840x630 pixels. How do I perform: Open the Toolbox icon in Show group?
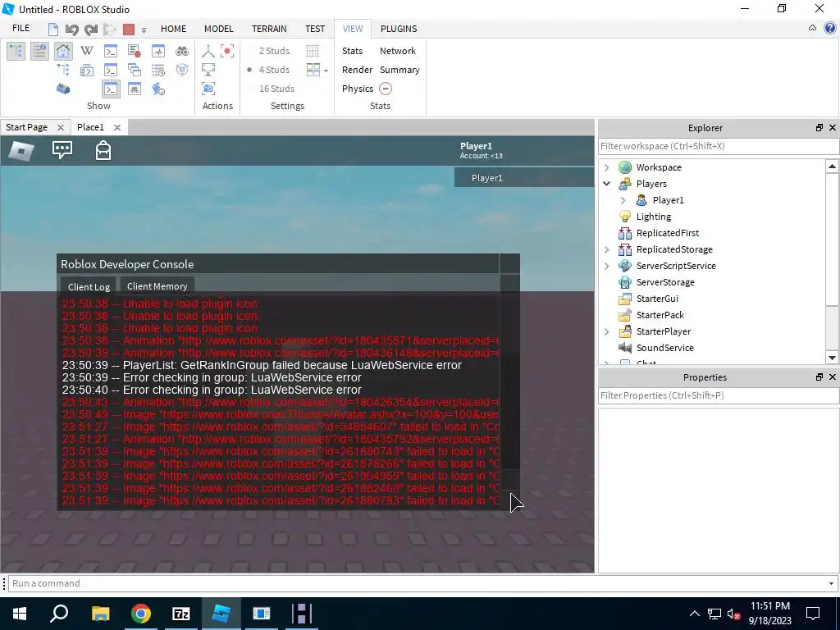(x=63, y=89)
